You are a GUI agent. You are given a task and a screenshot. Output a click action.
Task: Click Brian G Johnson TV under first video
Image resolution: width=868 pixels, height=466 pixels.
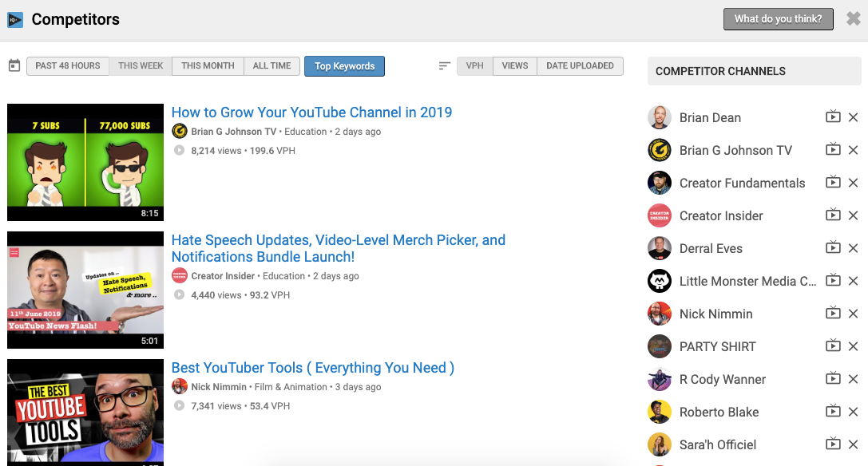[234, 132]
